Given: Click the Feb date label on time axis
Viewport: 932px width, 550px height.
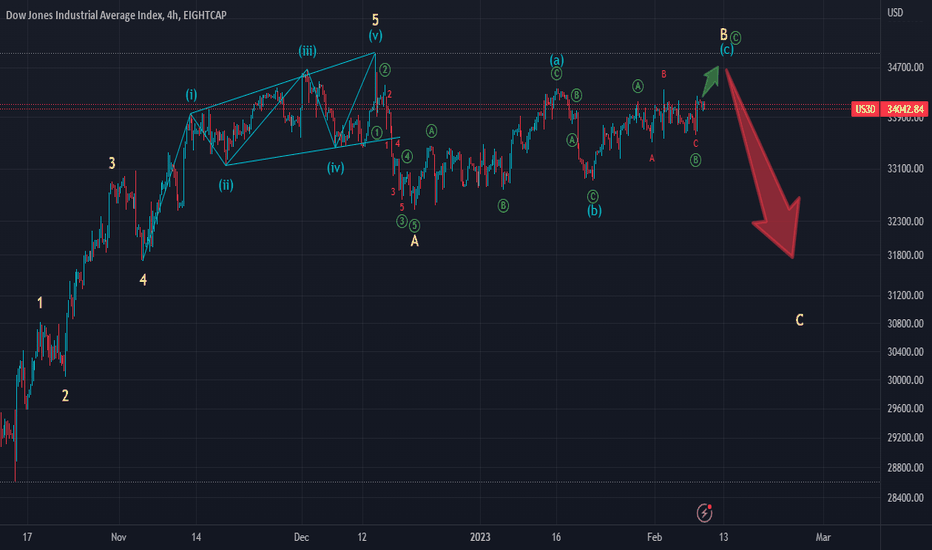Looking at the screenshot, I should [654, 537].
